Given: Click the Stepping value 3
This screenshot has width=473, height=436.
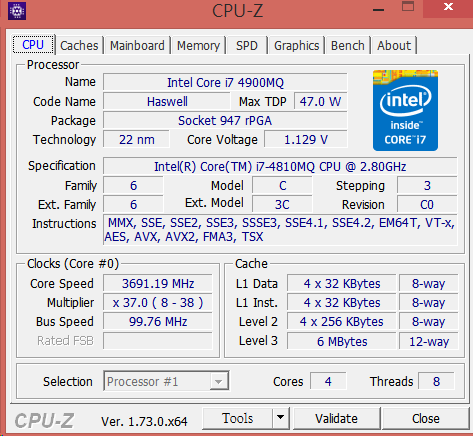Looking at the screenshot, I should [x=427, y=185].
